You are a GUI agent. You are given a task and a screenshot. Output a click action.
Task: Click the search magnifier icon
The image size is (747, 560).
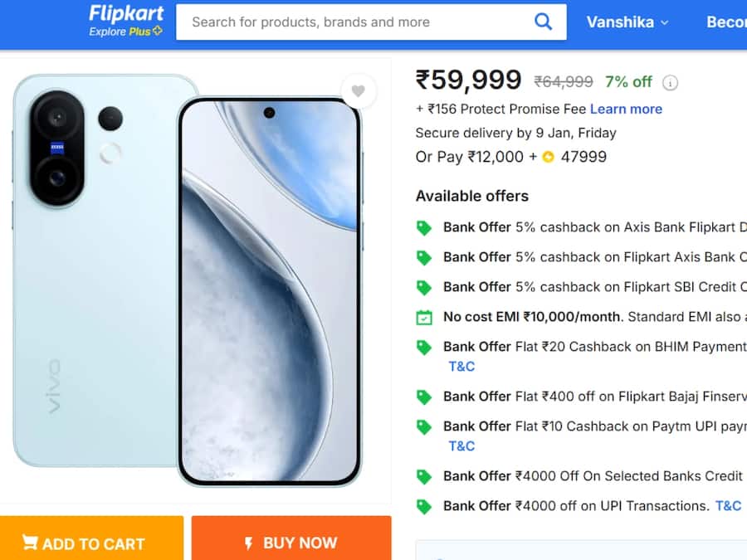(544, 22)
